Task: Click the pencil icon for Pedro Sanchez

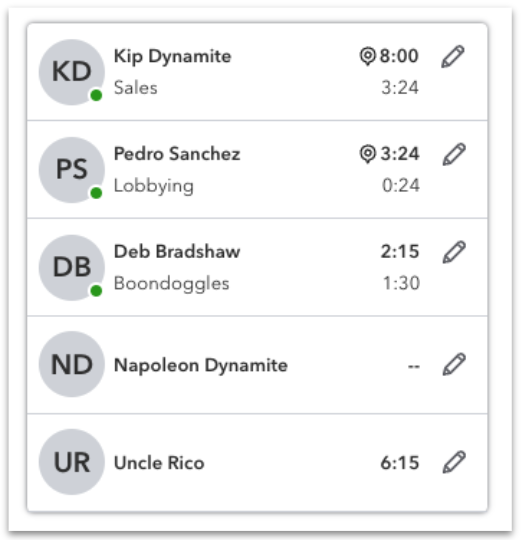Action: (x=454, y=154)
